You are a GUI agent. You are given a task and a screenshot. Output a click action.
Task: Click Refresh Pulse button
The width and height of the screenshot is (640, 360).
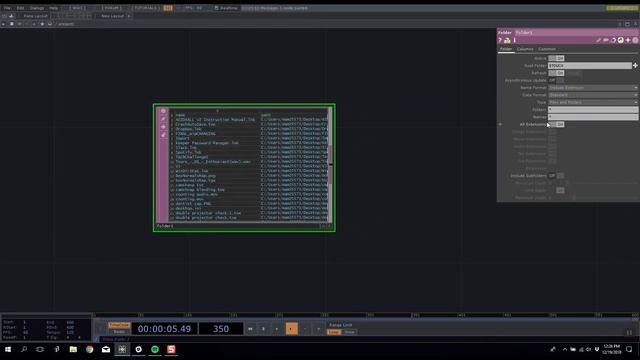(x=573, y=73)
